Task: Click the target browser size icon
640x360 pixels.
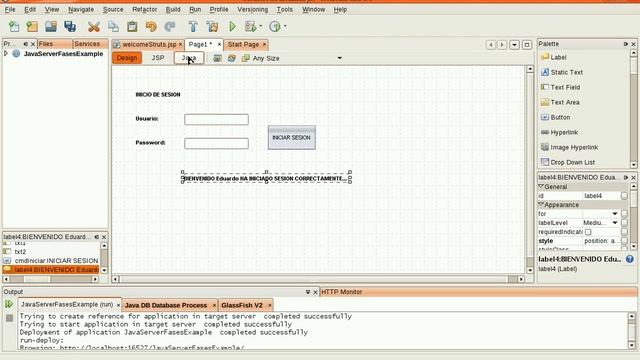Action: pos(245,58)
